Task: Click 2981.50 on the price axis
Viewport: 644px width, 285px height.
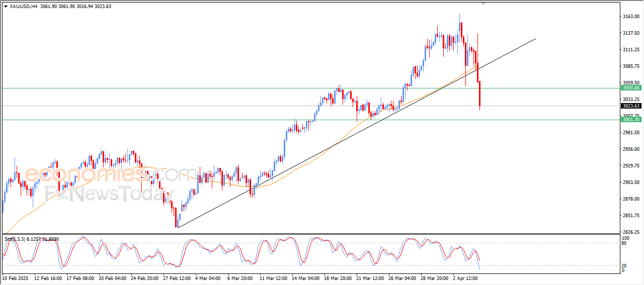Action: (630, 133)
